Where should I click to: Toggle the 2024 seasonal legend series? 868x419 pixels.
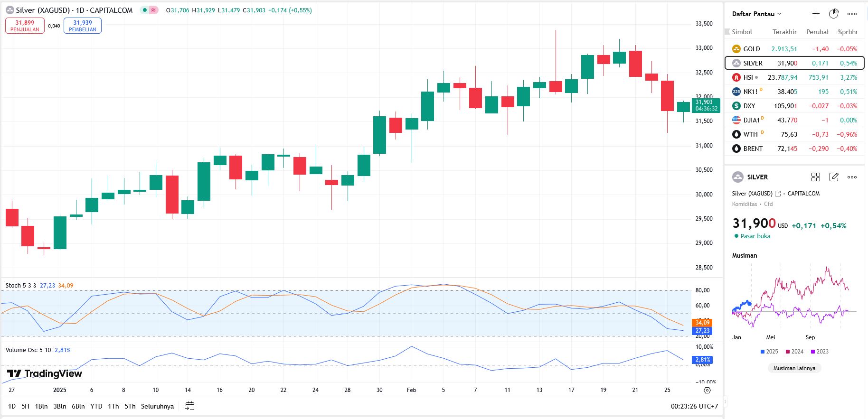(x=794, y=352)
